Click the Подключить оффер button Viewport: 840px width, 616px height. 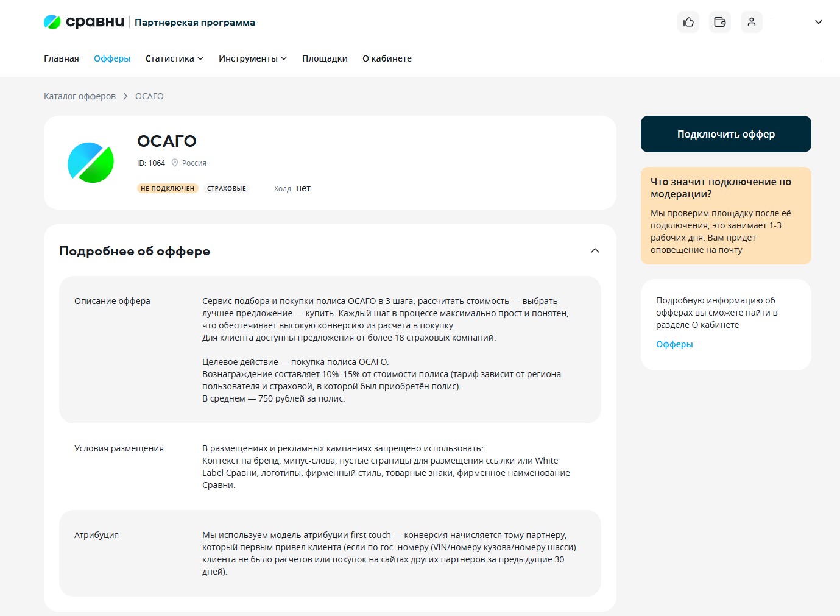click(x=726, y=134)
